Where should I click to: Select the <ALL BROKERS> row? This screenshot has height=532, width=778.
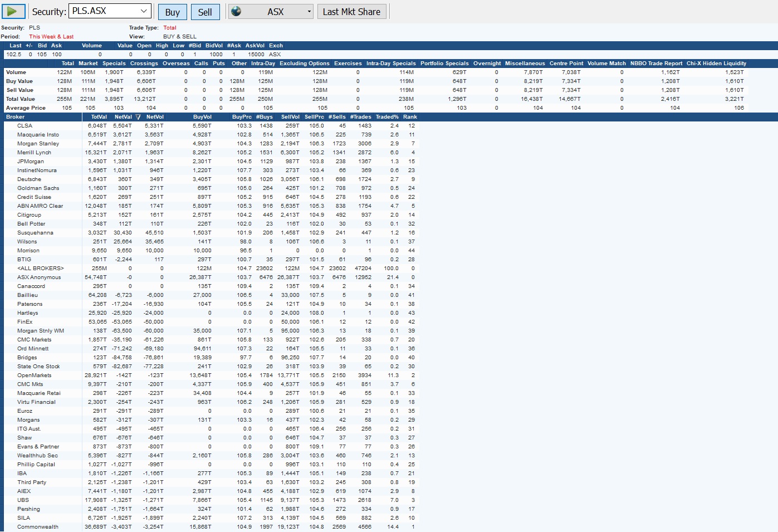pyautogui.click(x=211, y=269)
